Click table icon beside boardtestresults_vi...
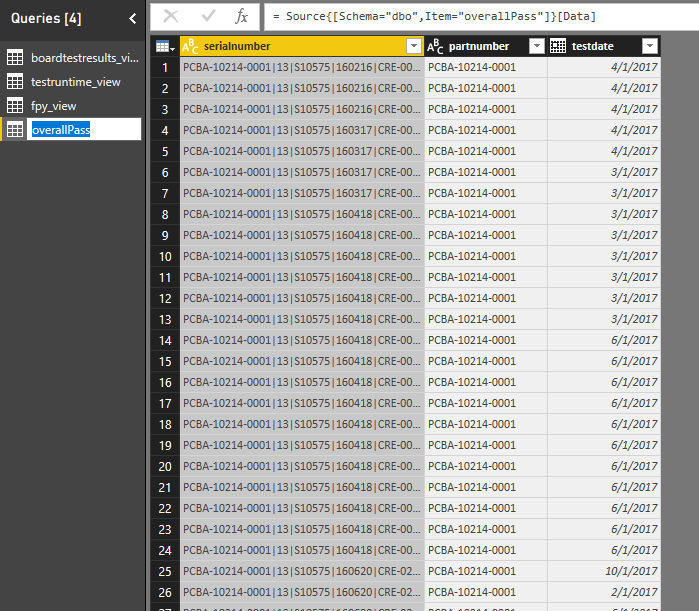Screen dimensions: 699x611 click(15, 57)
